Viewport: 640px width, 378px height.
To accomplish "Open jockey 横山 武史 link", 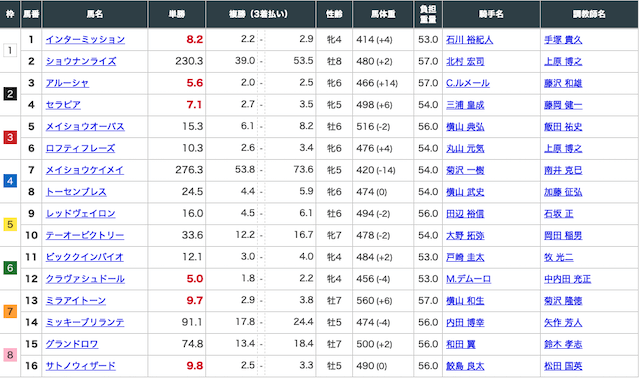I will [465, 192].
